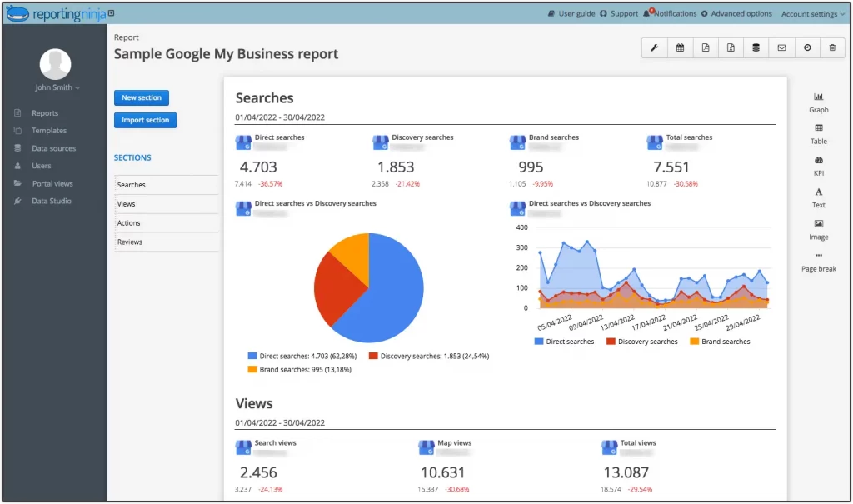Screen dimensions: 853x504
Task: Click the red Discovery searches pie legend swatch
Action: pos(373,356)
